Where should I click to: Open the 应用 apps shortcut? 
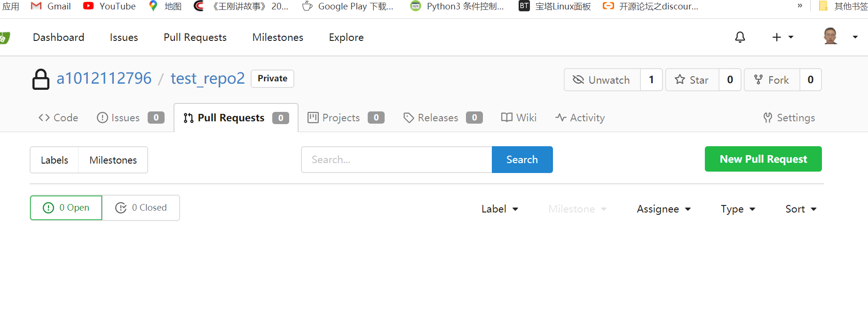pos(10,6)
